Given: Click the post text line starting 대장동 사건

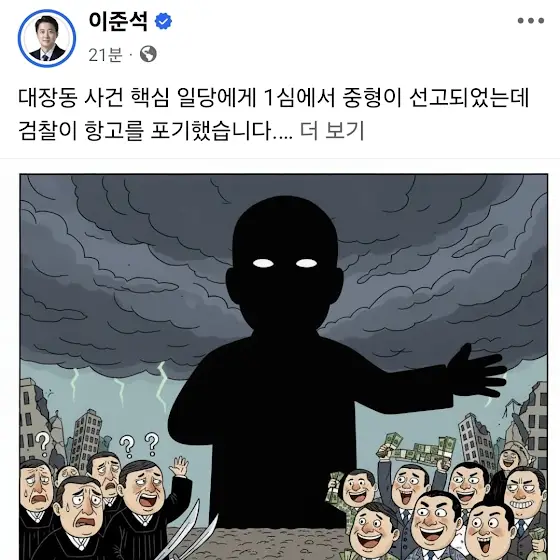Looking at the screenshot, I should pos(274,98).
